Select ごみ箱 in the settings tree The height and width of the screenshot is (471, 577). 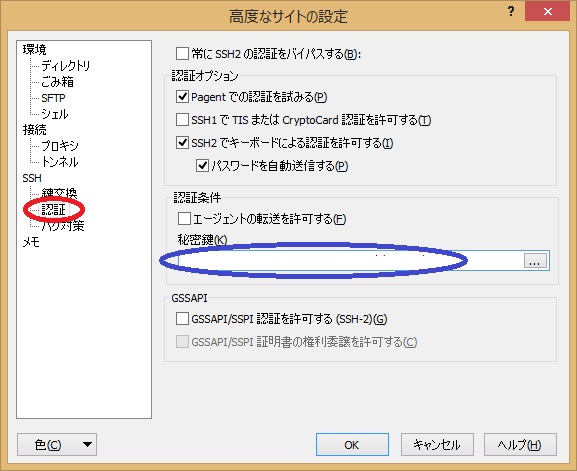coord(57,82)
